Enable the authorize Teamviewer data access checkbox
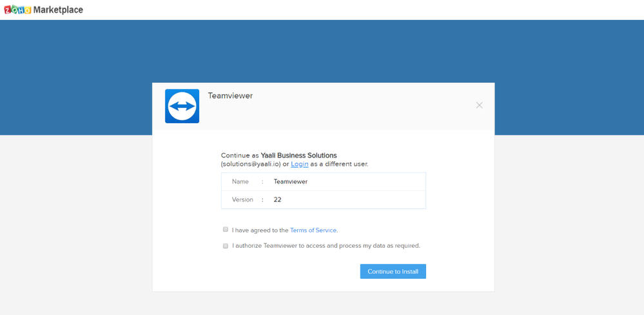Screen dimensions: 644x315 pyautogui.click(x=226, y=246)
